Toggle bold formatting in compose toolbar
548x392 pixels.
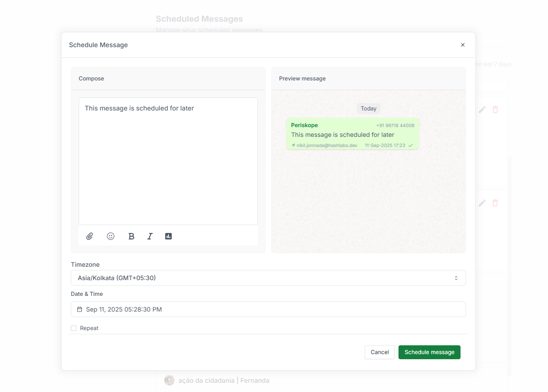click(131, 236)
